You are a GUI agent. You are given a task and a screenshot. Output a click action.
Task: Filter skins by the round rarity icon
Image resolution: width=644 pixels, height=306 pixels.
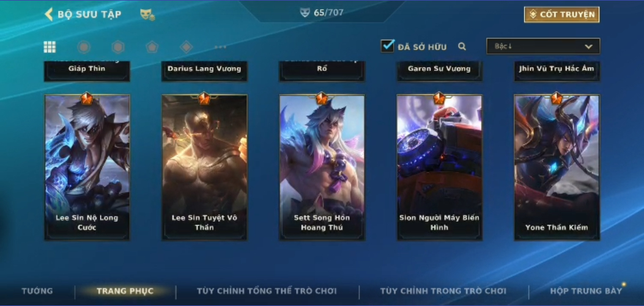pyautogui.click(x=84, y=47)
